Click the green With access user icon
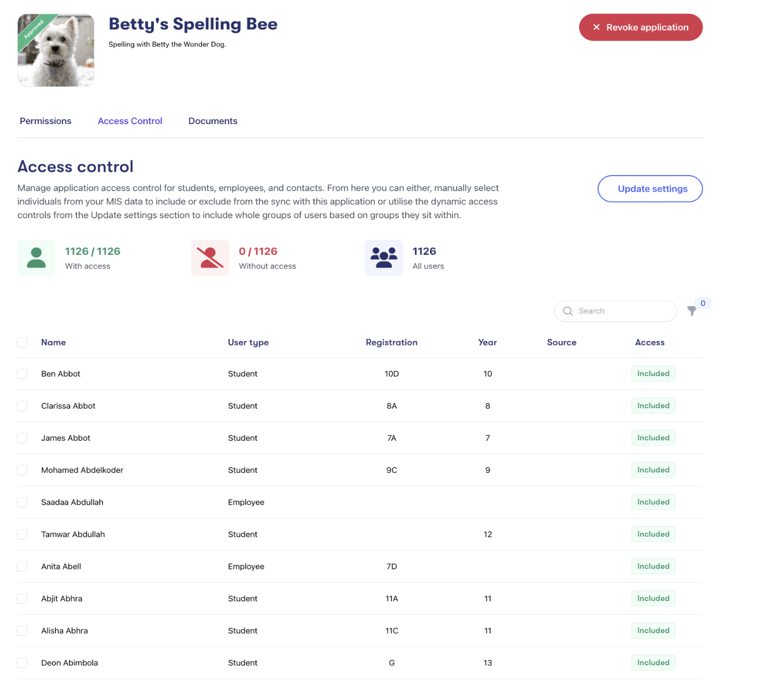Image resolution: width=784 pixels, height=689 pixels. pos(37,258)
